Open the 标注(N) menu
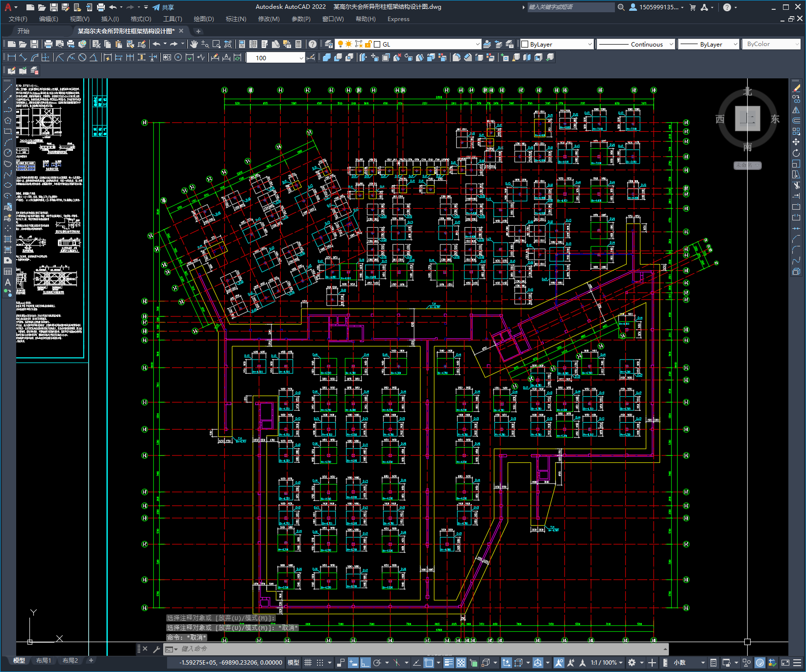This screenshot has width=806, height=672. click(x=236, y=19)
